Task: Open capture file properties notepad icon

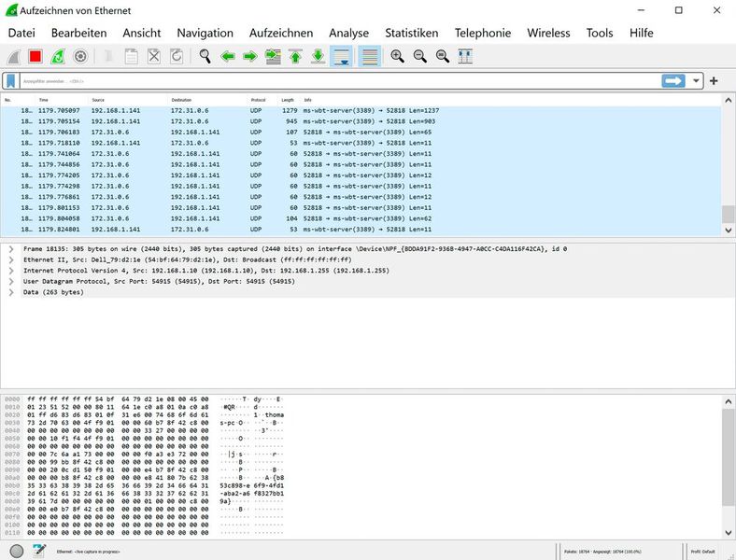Action: point(39,551)
